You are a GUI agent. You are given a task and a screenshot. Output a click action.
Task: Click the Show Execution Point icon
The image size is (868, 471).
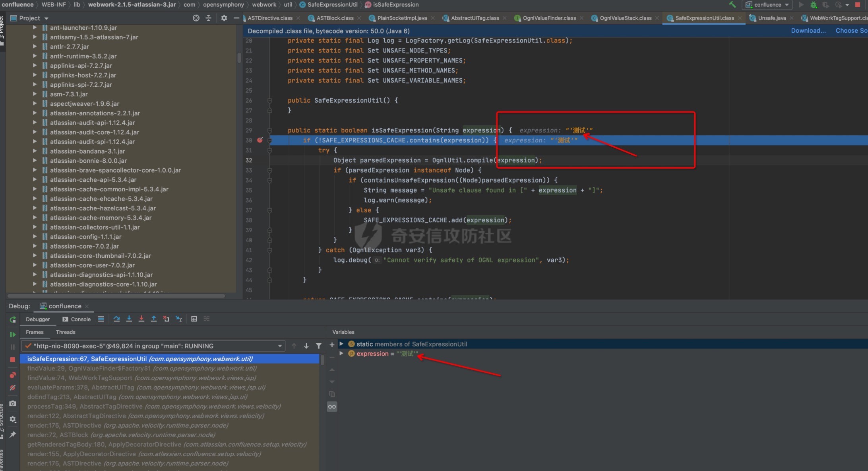tap(101, 319)
